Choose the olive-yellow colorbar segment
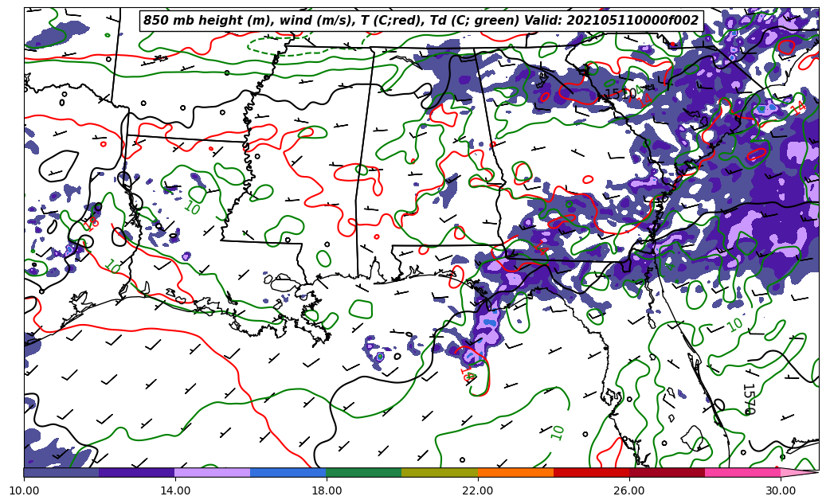Image resolution: width=826 pixels, height=504 pixels. point(440,472)
